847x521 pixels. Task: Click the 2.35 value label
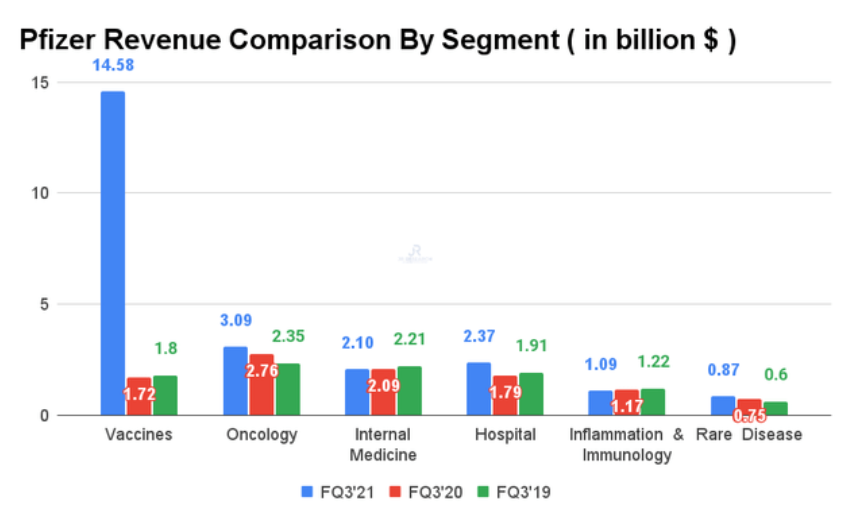[x=288, y=336]
